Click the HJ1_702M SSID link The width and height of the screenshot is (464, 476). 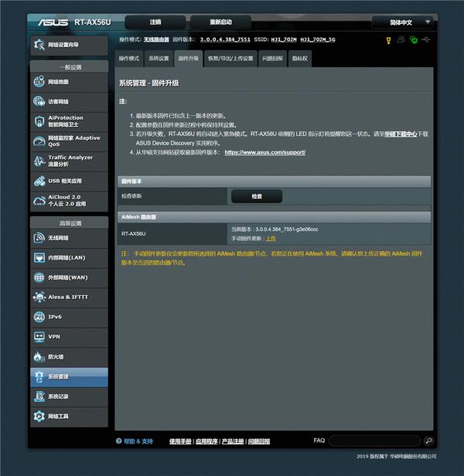pos(284,39)
